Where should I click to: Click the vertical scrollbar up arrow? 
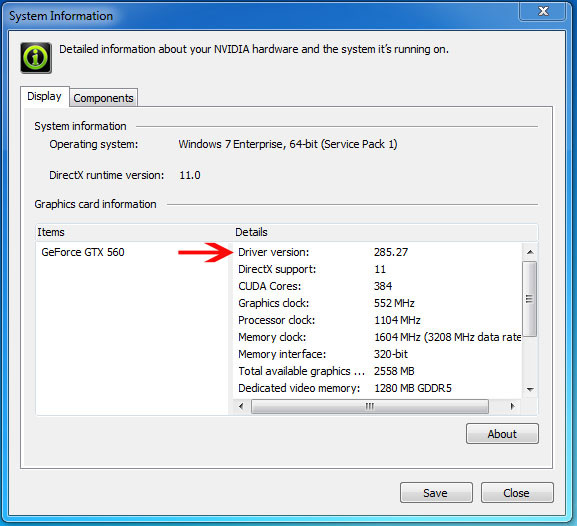530,252
